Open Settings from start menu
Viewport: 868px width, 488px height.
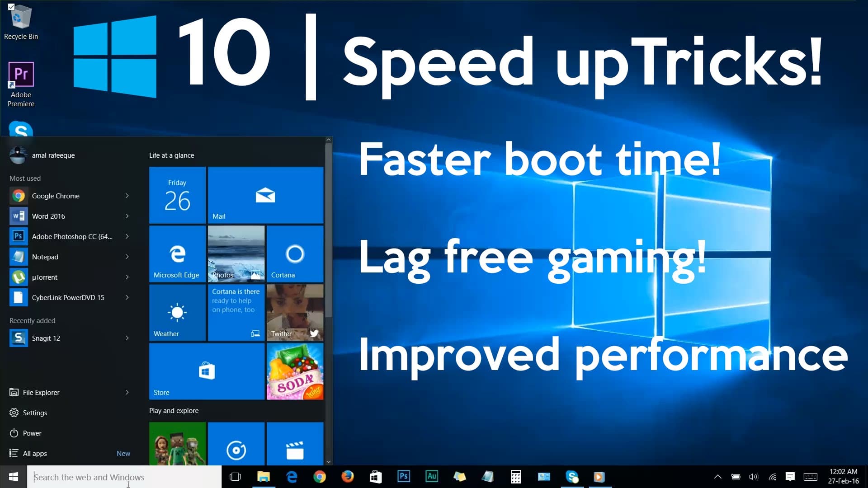coord(34,413)
